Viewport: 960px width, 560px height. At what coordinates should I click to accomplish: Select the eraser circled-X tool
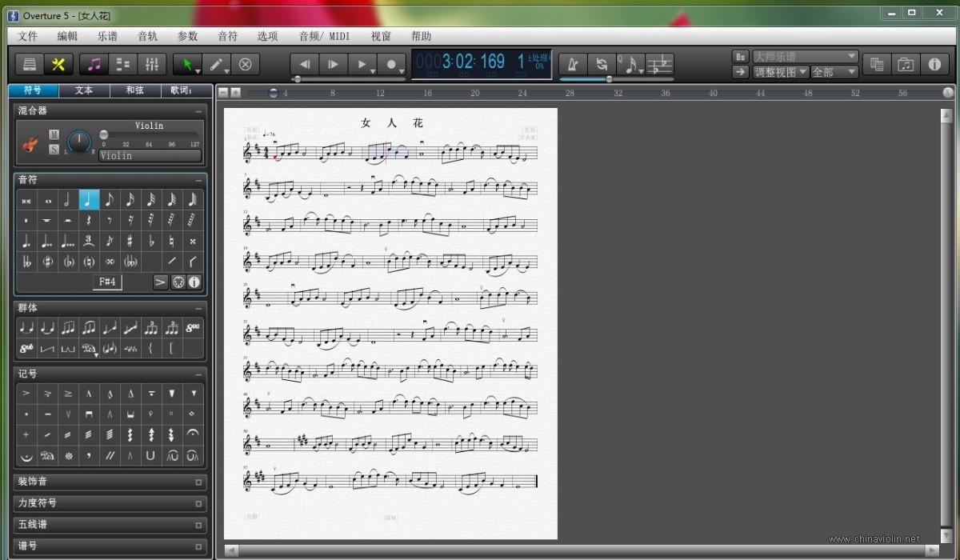pos(246,65)
